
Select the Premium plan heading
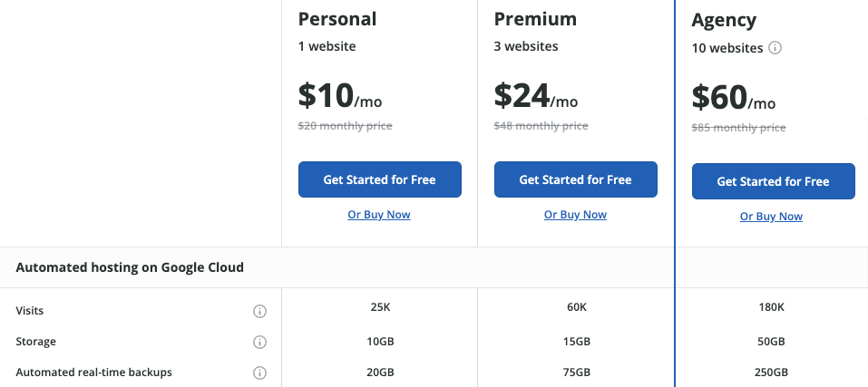click(x=535, y=19)
